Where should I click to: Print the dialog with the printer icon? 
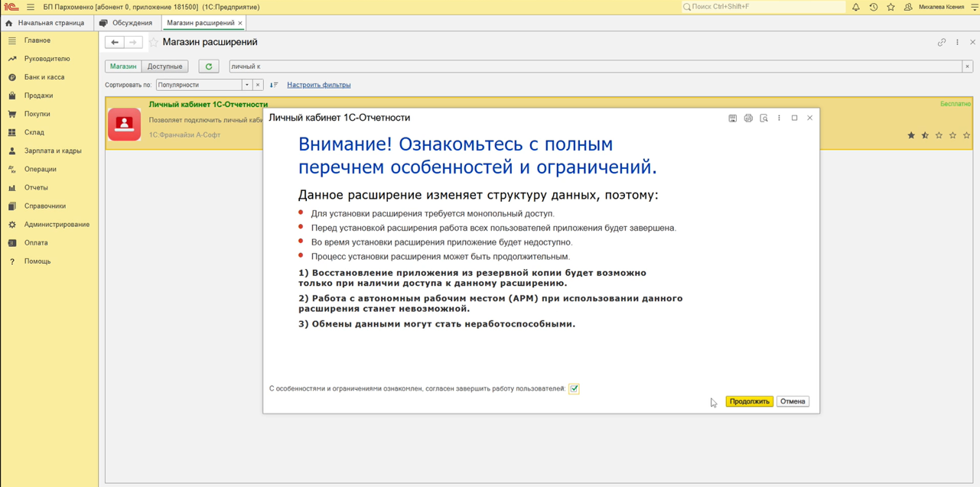[748, 118]
